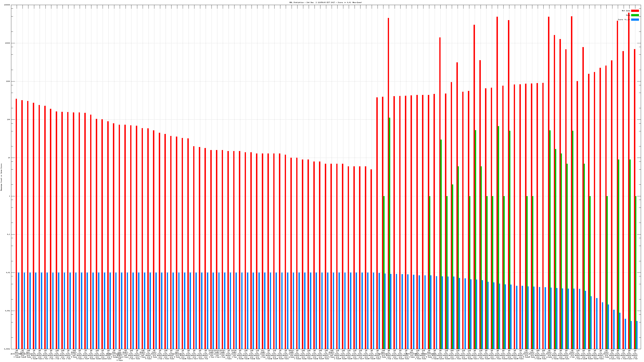Click the 'ips.whitelisted.org 3 hops' x-axis label
This screenshot has width=644, height=362.
17,354
